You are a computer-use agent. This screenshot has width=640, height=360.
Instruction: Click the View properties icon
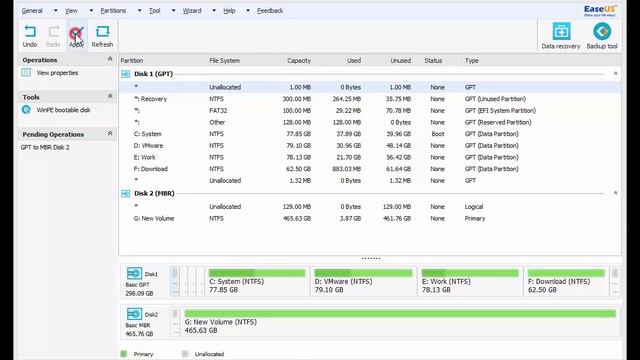tap(26, 73)
